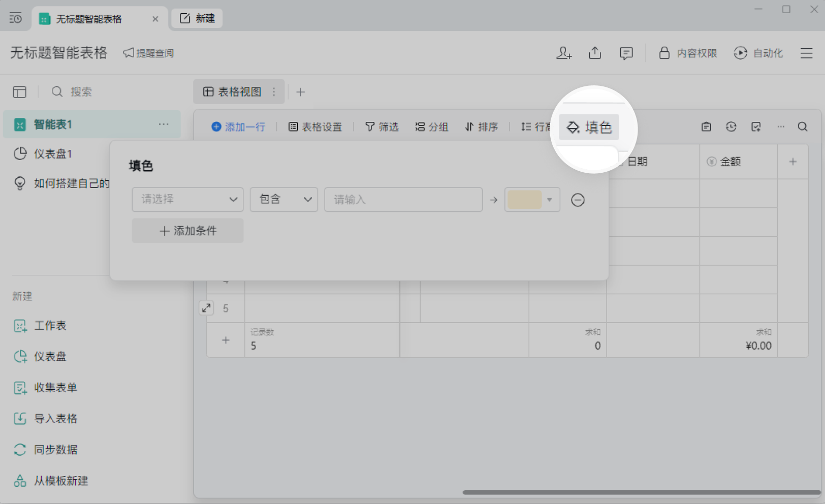This screenshot has width=825, height=504.
Task: Click the 填色 fill color tool
Action: 589,127
